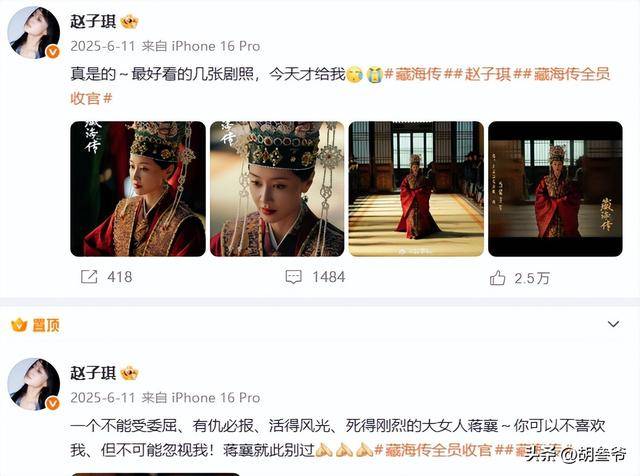Tap the thumbs-up like icon
The width and height of the screenshot is (640, 476).
[x=498, y=278]
